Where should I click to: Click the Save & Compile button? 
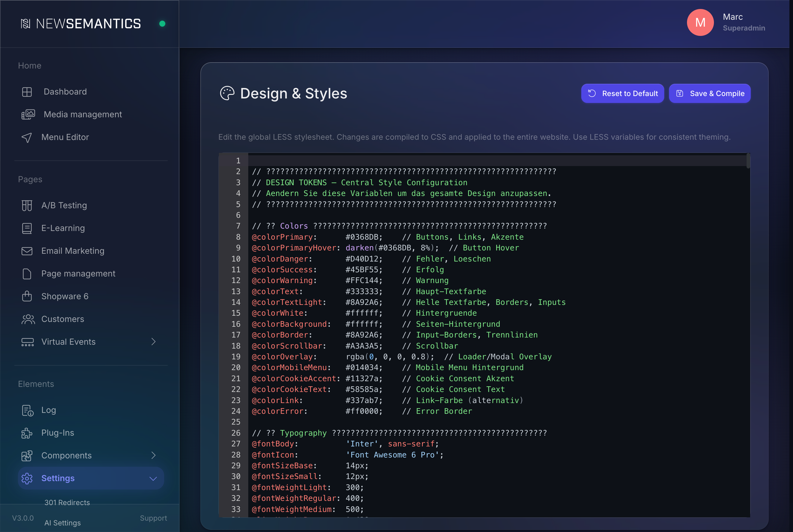[710, 93]
